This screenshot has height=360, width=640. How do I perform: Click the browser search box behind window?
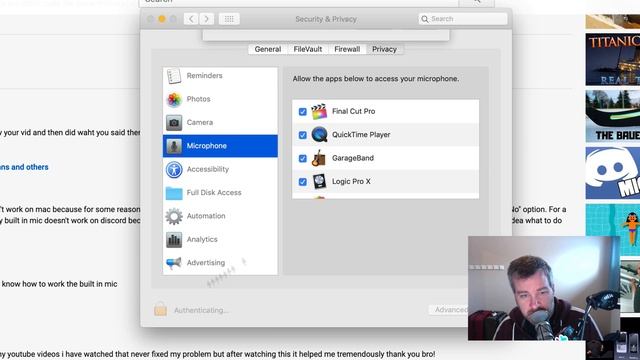[x=299, y=2]
